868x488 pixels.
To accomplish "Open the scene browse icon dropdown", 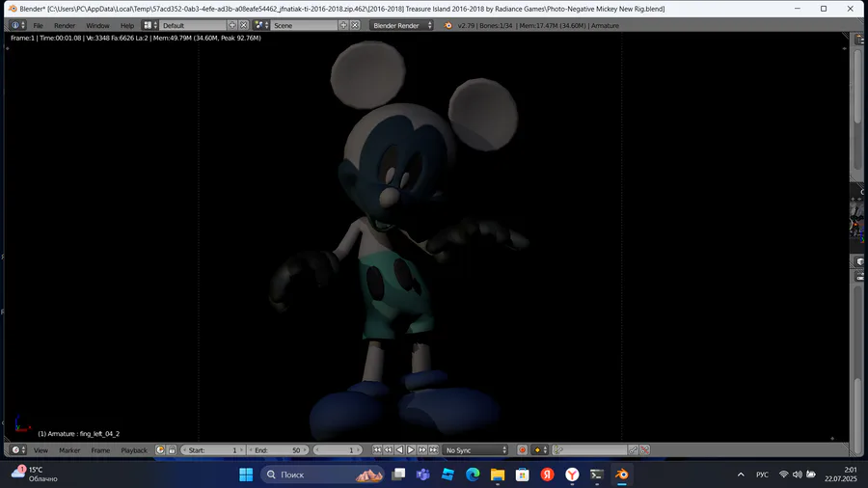I will [x=261, y=25].
